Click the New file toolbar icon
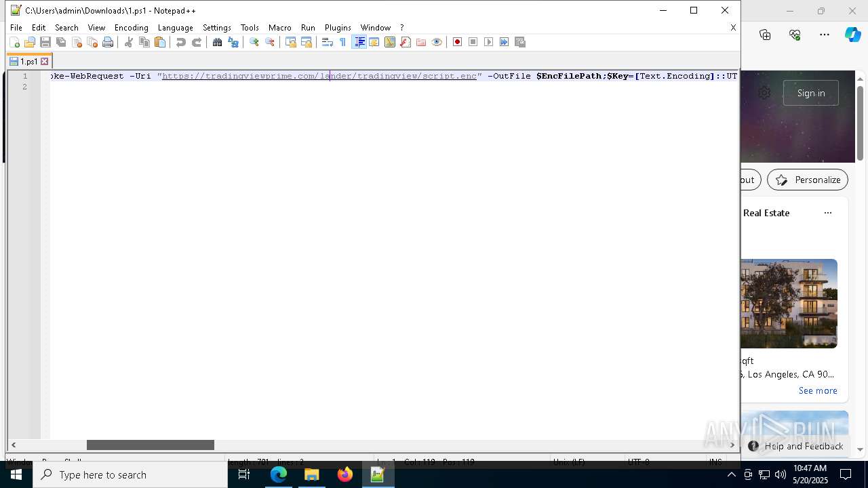 [x=14, y=42]
